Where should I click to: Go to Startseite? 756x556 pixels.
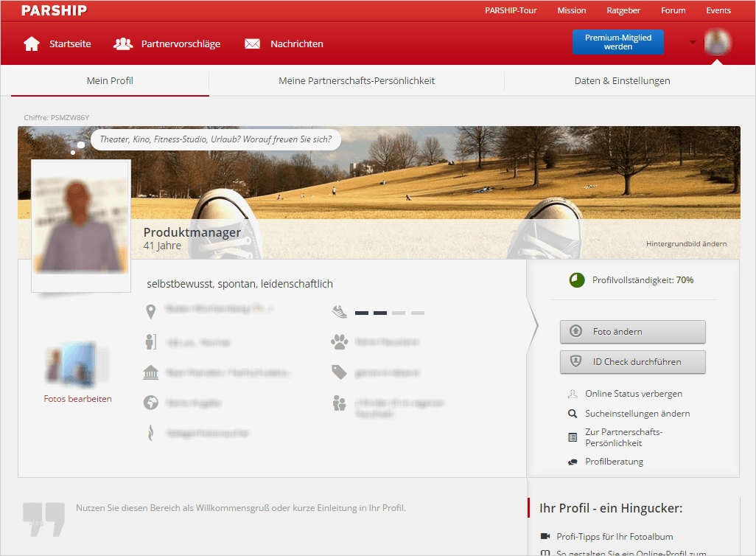70,44
